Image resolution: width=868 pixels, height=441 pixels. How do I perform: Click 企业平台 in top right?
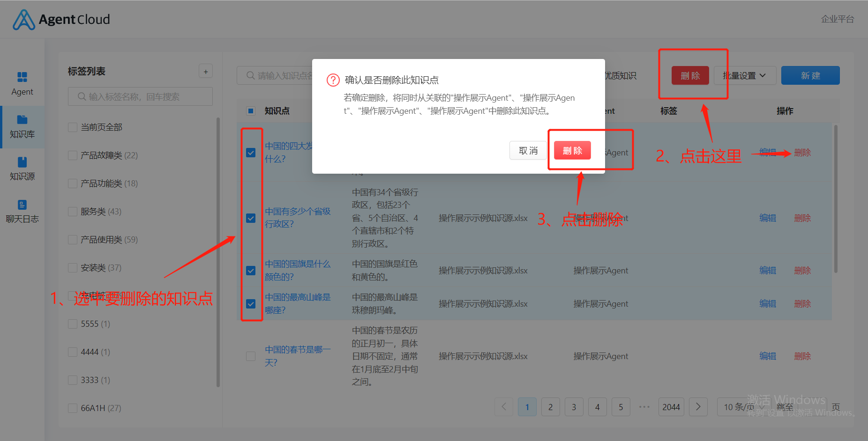838,19
